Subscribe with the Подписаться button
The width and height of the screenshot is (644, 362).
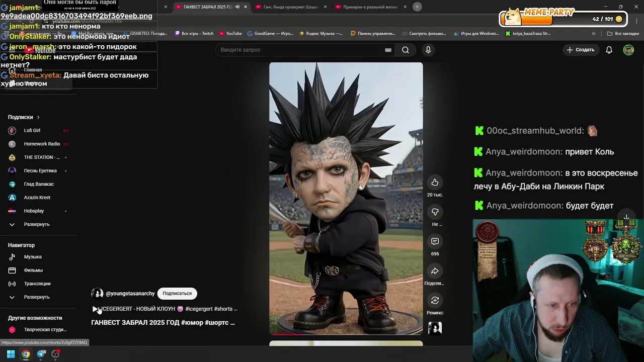(177, 294)
